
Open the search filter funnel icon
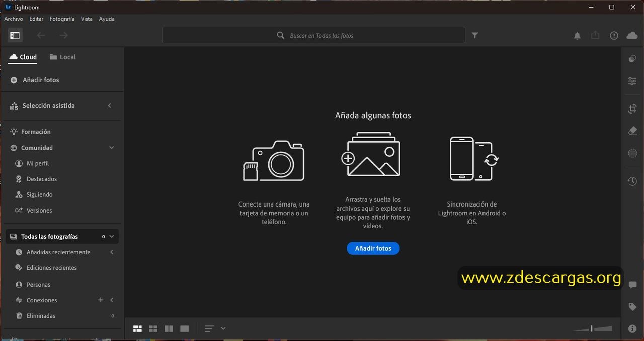(x=475, y=35)
